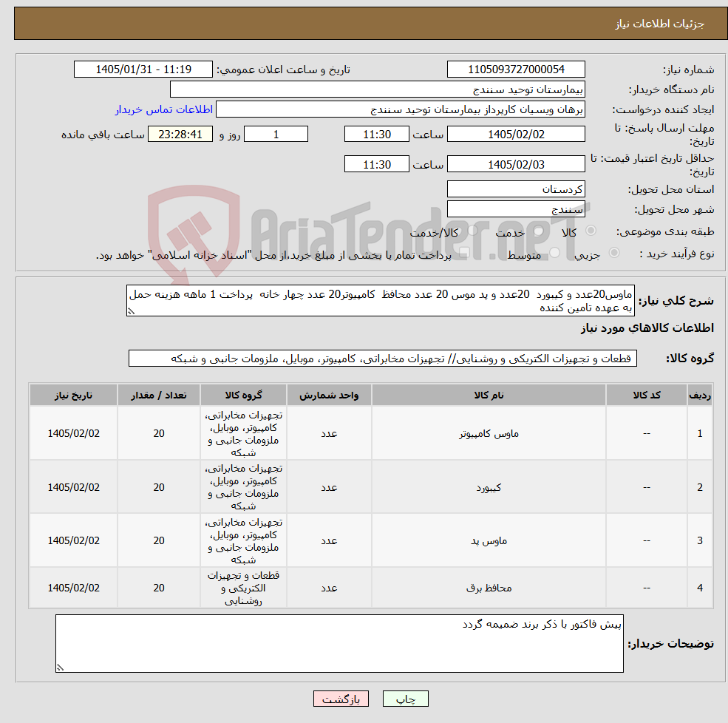Click the goods group field قطعات و تجهیزات
The width and height of the screenshot is (728, 723).
coord(383,359)
